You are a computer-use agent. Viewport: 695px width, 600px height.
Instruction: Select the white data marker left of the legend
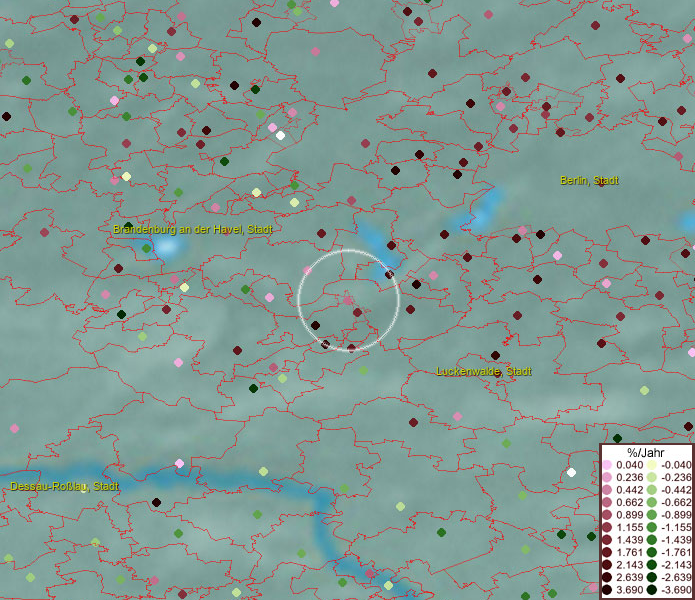pyautogui.click(x=571, y=472)
